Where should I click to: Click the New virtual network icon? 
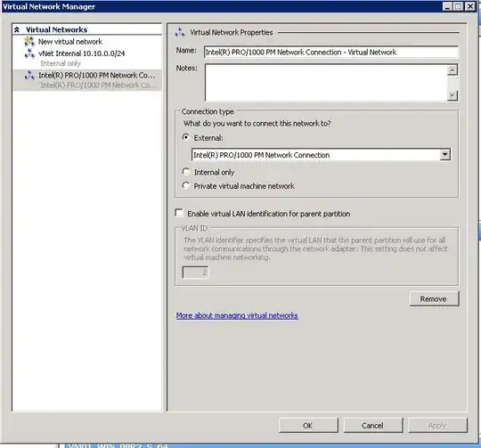(29, 41)
